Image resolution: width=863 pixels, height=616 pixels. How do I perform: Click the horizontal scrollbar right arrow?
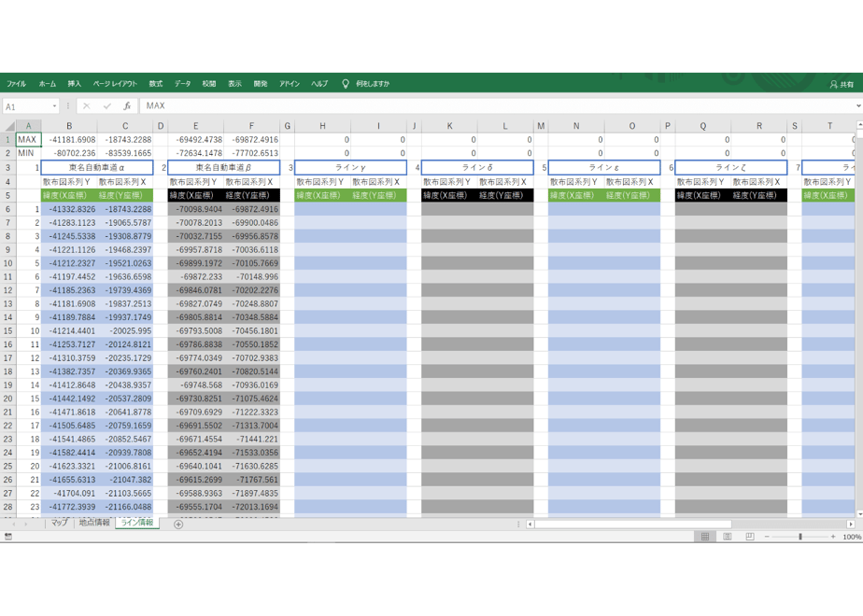pos(850,525)
